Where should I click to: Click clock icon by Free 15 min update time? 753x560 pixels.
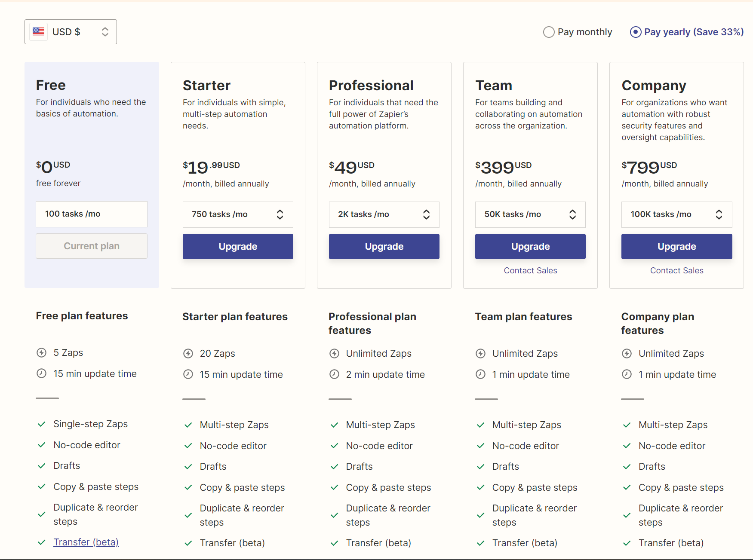tap(41, 373)
